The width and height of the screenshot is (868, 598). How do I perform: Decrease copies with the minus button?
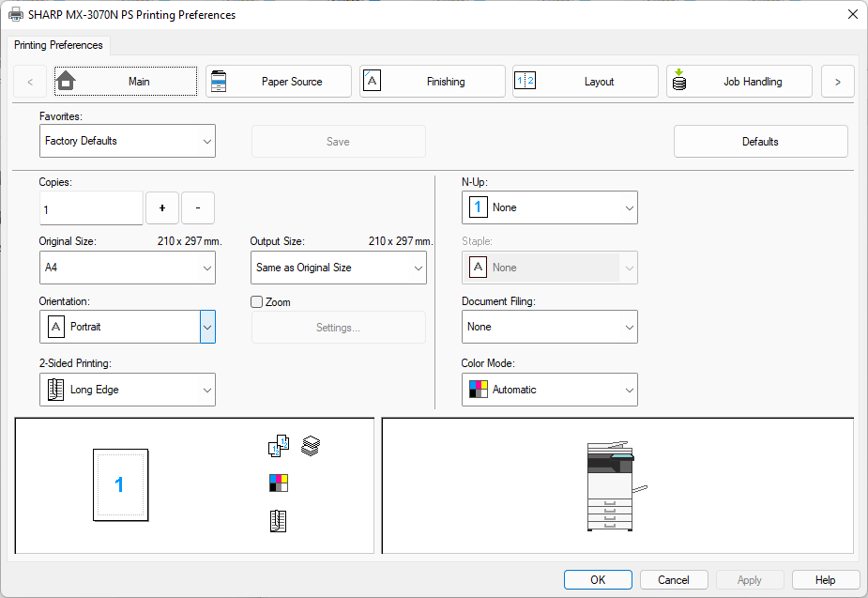pos(198,207)
